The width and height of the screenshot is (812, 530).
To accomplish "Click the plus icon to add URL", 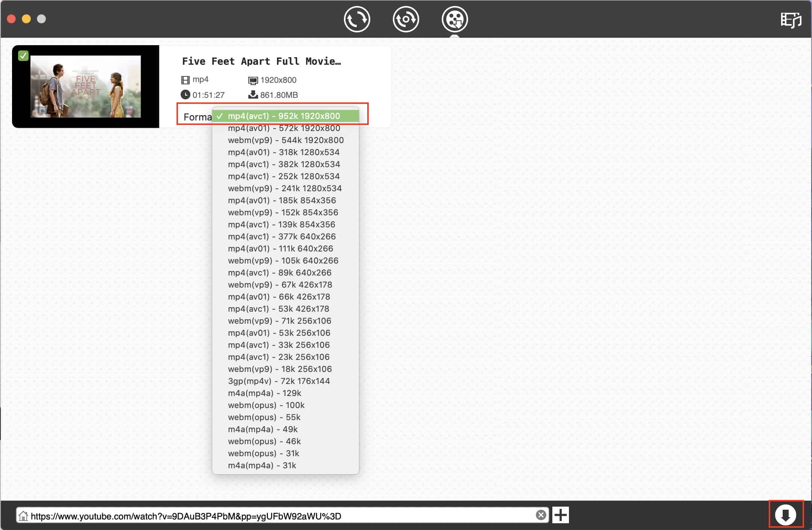I will pyautogui.click(x=561, y=515).
